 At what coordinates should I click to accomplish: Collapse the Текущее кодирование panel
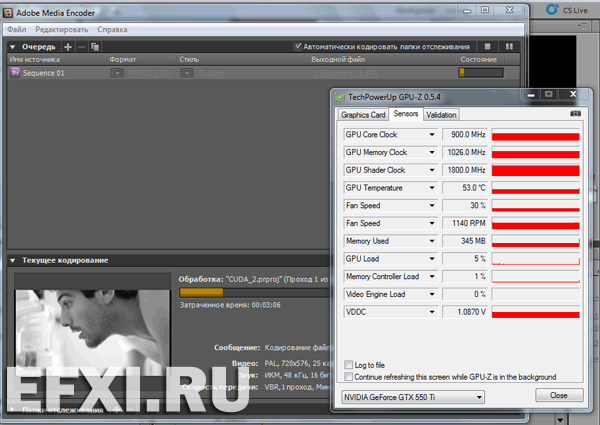coord(13,261)
